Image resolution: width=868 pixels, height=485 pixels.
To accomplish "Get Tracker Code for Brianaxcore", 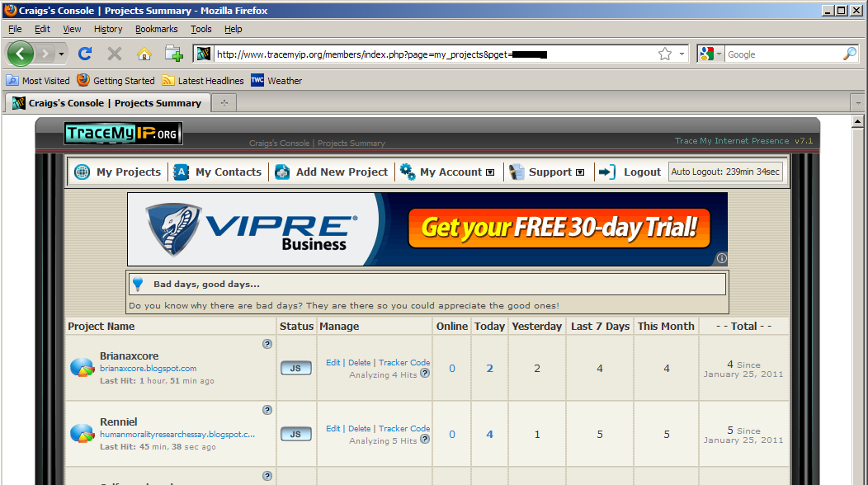I will click(x=404, y=363).
